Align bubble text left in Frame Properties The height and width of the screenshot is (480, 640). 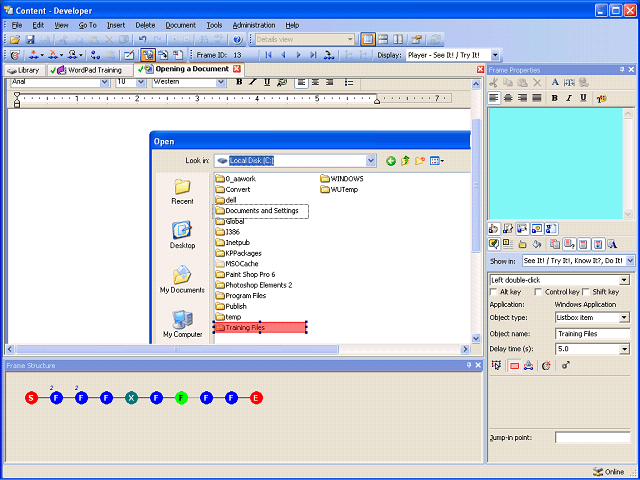coord(494,98)
